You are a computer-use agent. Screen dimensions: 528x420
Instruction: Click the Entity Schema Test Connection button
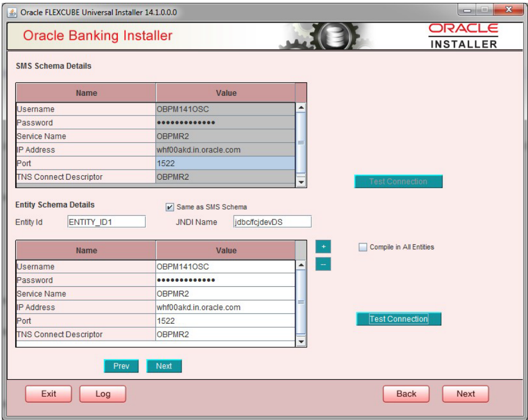coord(399,319)
